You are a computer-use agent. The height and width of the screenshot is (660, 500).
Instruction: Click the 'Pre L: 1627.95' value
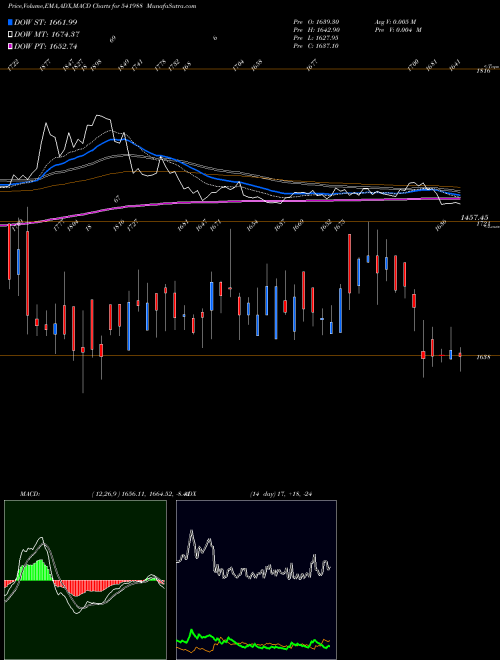316,38
